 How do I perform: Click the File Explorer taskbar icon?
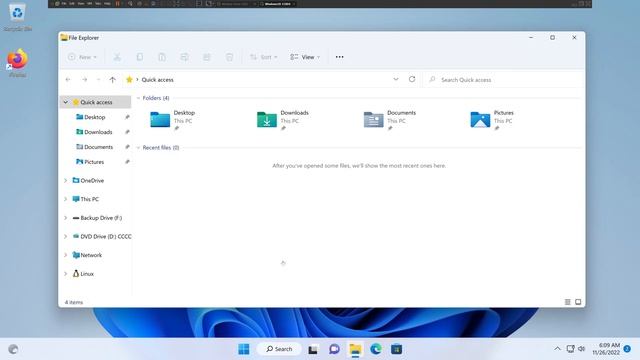click(x=355, y=349)
